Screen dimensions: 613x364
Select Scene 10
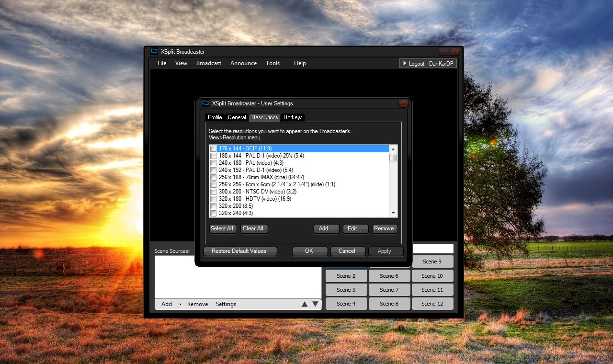pos(432,276)
